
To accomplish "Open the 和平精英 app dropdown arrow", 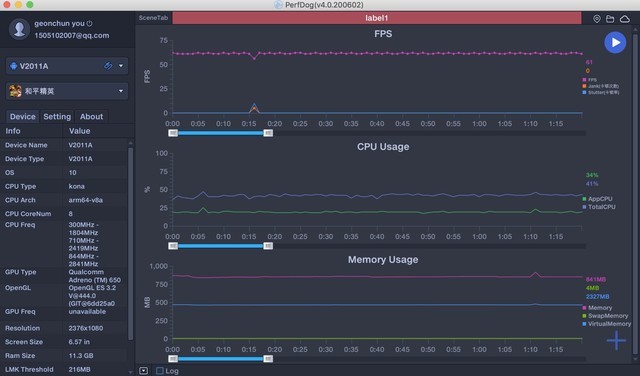I will coord(121,91).
